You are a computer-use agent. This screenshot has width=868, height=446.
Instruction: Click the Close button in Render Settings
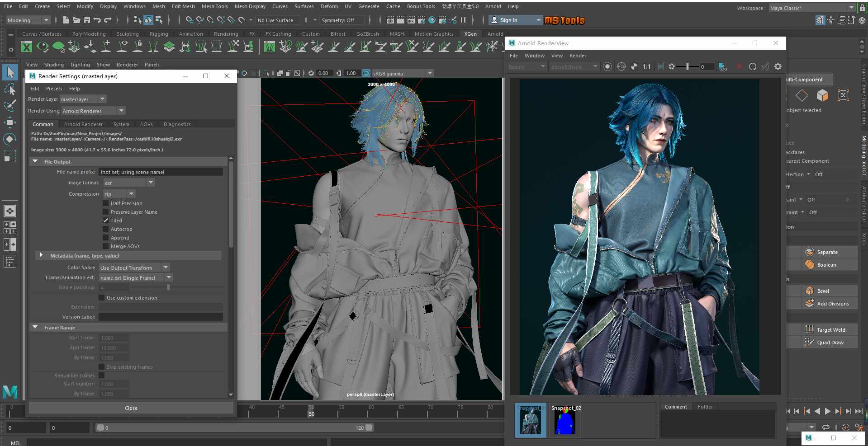pyautogui.click(x=131, y=408)
